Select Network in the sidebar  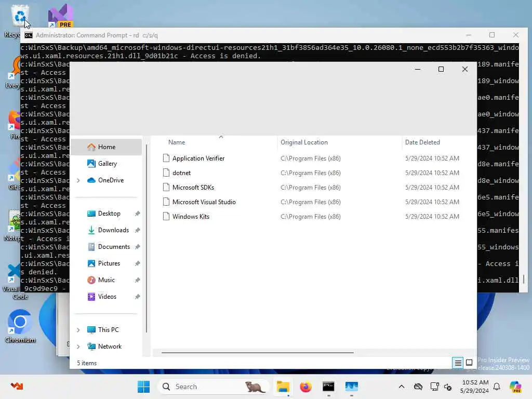coord(110,347)
